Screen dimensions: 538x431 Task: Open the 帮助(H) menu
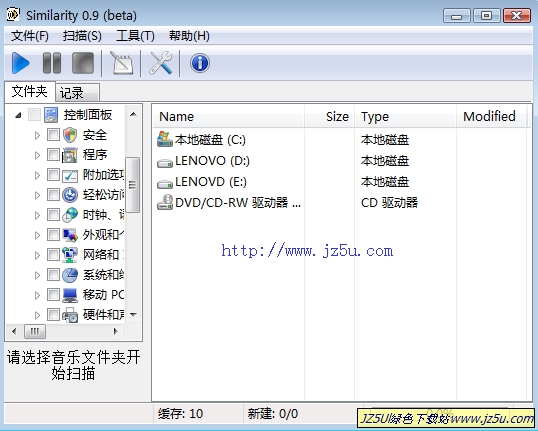(x=189, y=36)
